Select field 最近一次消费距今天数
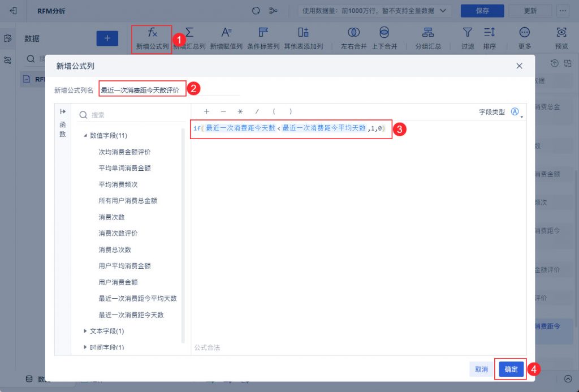 coord(131,315)
